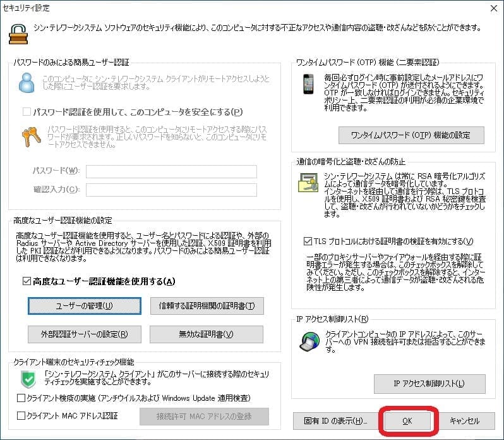Enable クライアント検疫の実施 checkbox

tap(21, 398)
